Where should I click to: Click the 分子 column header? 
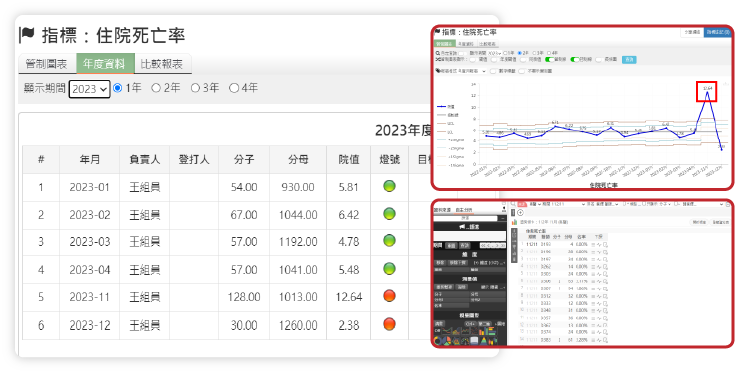(244, 159)
